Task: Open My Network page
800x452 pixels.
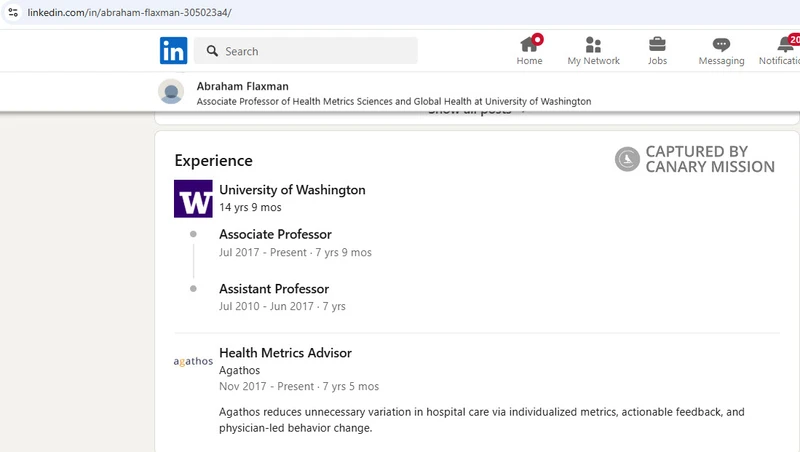Action: point(593,51)
